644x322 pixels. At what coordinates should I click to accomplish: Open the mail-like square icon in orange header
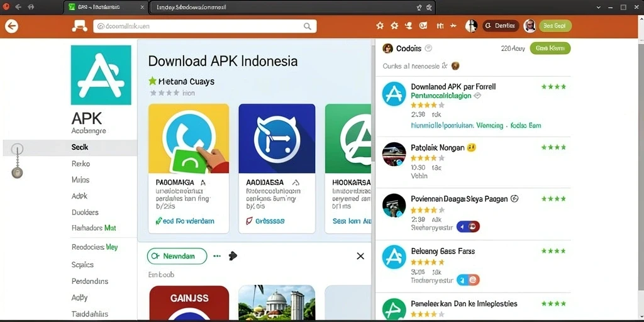[423, 26]
